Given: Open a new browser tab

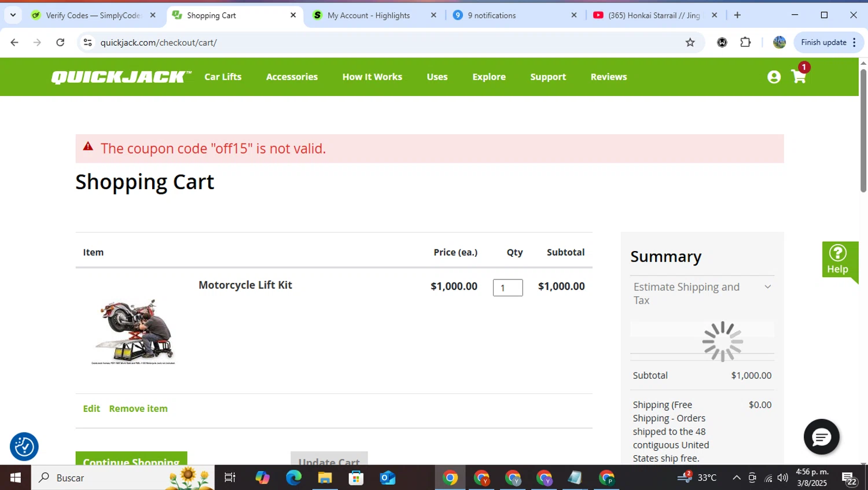Looking at the screenshot, I should click(x=737, y=15).
